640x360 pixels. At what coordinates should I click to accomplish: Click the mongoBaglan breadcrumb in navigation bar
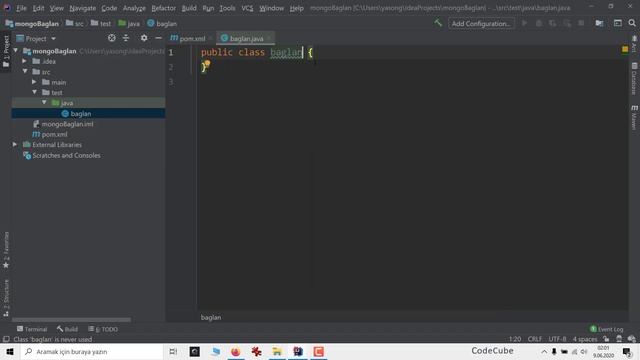(x=32, y=24)
